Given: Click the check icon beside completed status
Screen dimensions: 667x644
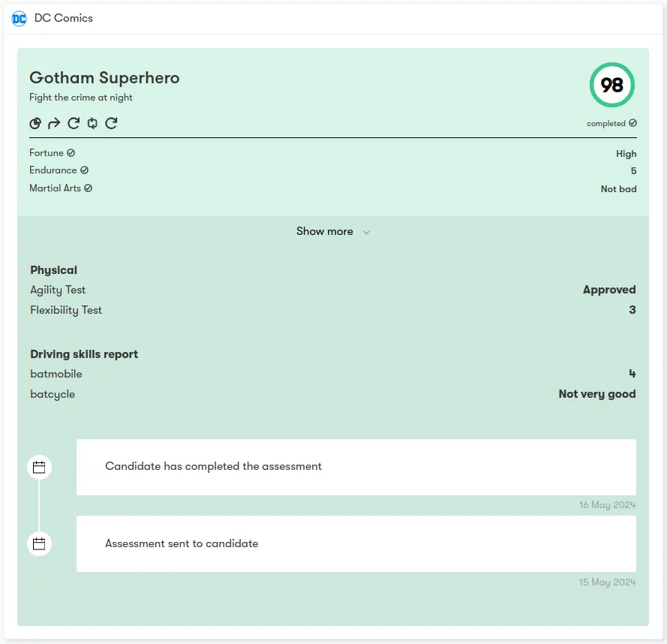Looking at the screenshot, I should [x=633, y=123].
